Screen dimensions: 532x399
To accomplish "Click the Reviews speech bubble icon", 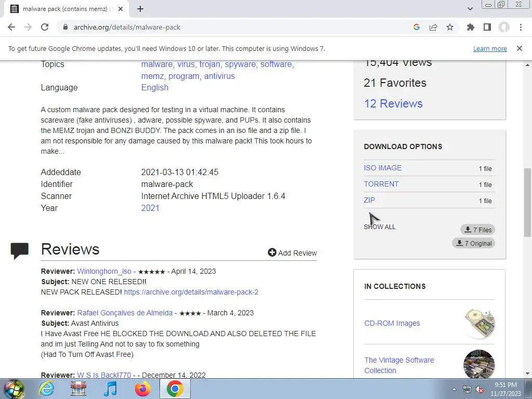I will (x=19, y=251).
